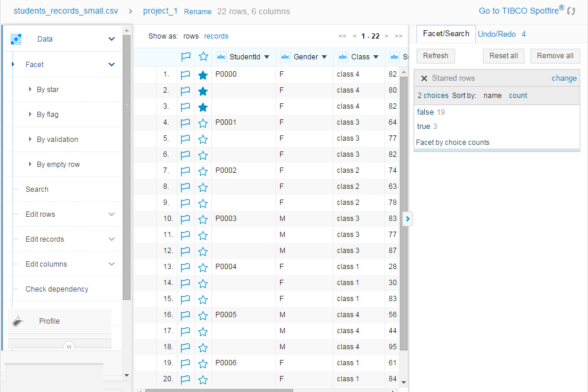Select the Check dependency menu item
This screenshot has width=588, height=392.
click(x=57, y=289)
